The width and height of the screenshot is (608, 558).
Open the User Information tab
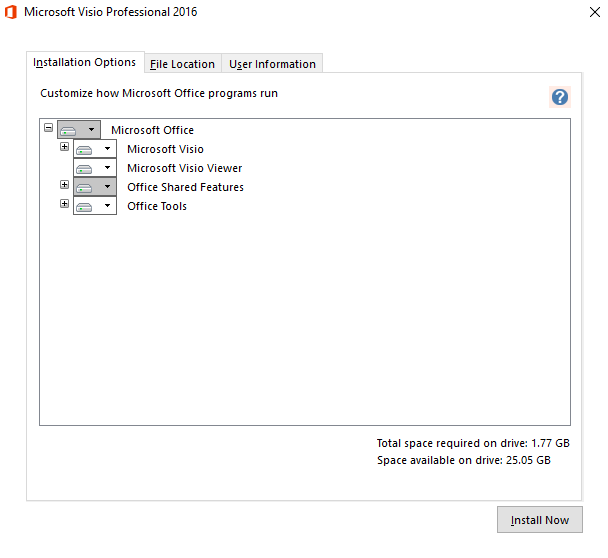click(x=272, y=64)
